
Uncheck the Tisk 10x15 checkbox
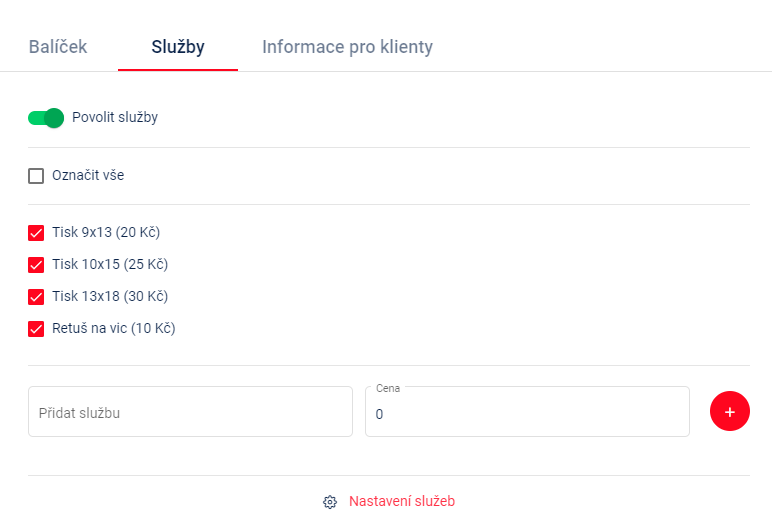(36, 264)
